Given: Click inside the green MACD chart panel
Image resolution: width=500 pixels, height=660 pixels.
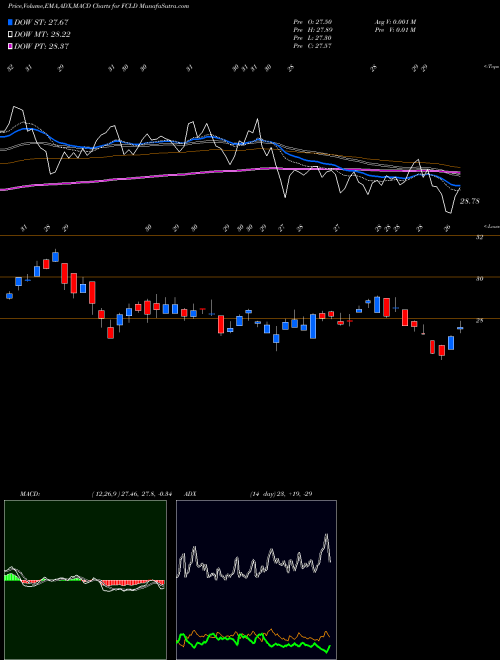Looking at the screenshot, I should coord(85,580).
